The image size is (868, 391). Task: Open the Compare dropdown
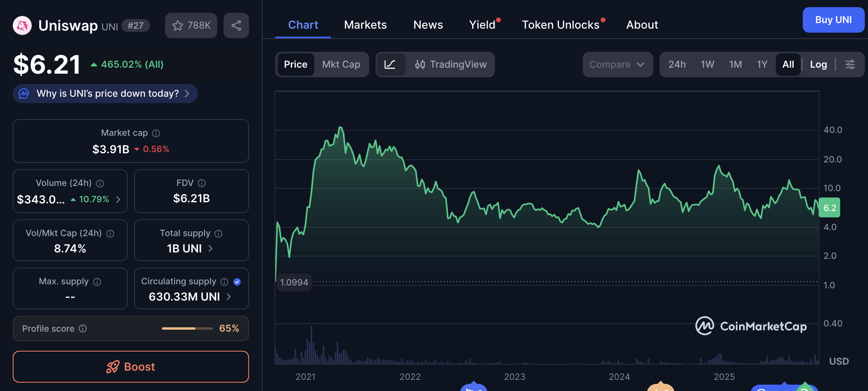click(x=617, y=64)
